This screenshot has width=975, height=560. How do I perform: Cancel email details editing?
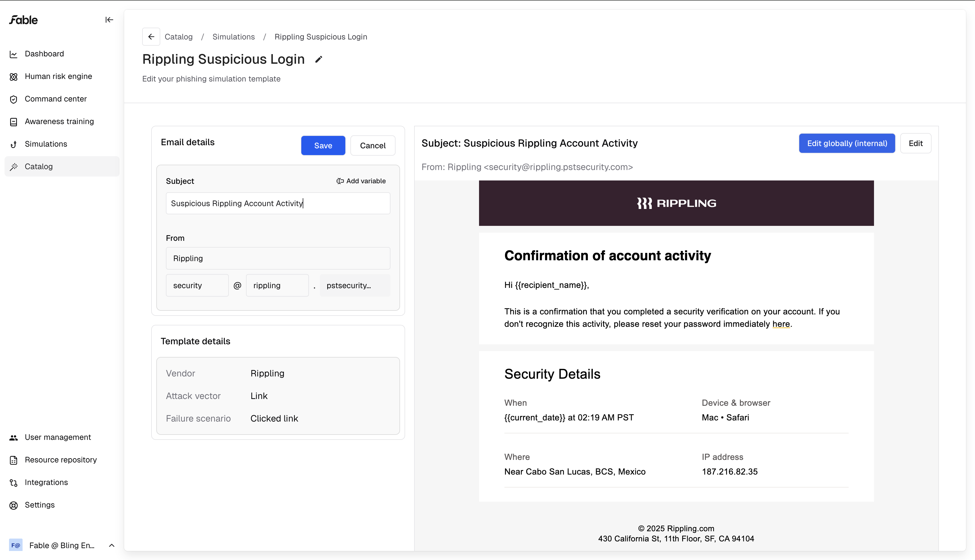(x=372, y=145)
